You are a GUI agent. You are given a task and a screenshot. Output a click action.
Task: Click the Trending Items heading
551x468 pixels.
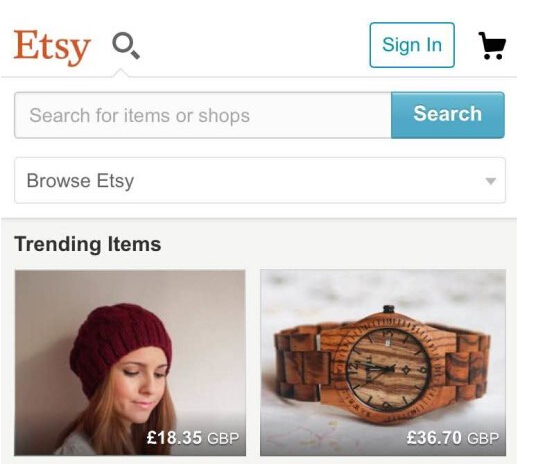87,244
